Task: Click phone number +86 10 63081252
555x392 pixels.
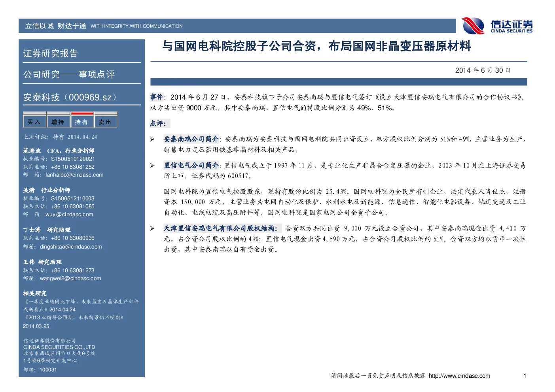Action: click(73, 167)
